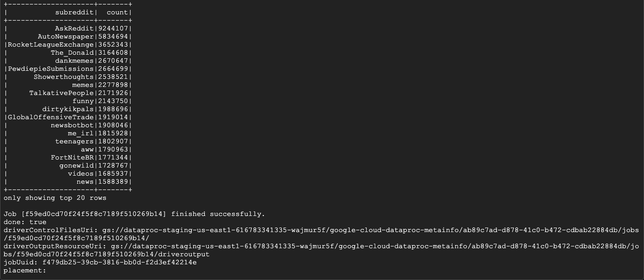Click the 'done: true' line

click(x=25, y=222)
